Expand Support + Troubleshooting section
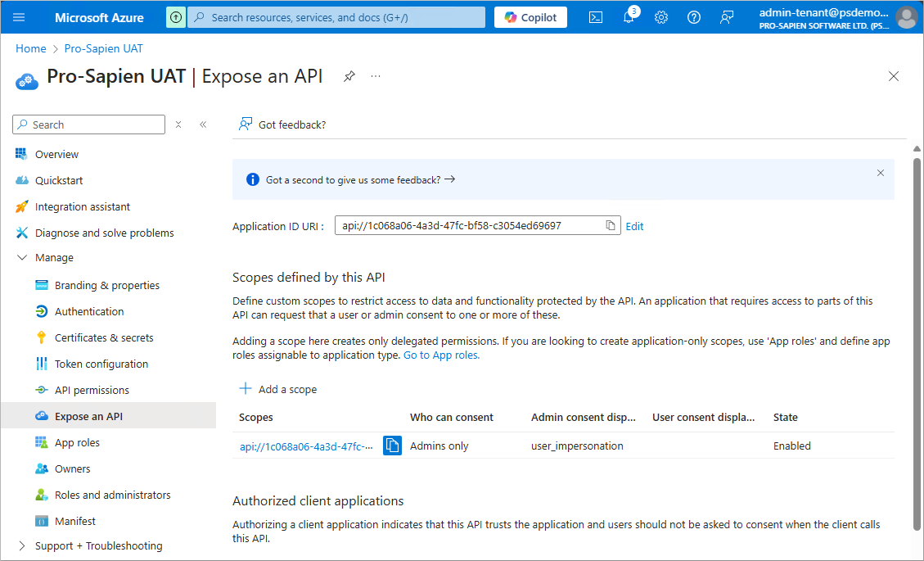The height and width of the screenshot is (561, 924). point(22,546)
